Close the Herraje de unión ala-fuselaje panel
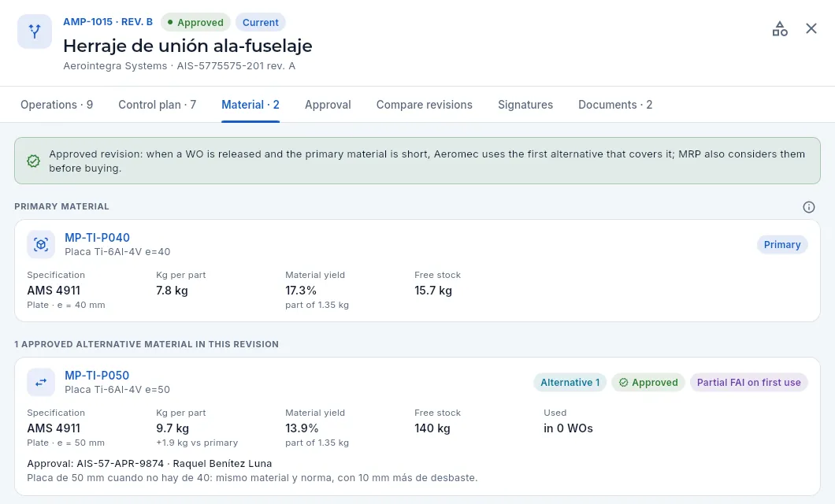835x504 pixels. (811, 28)
